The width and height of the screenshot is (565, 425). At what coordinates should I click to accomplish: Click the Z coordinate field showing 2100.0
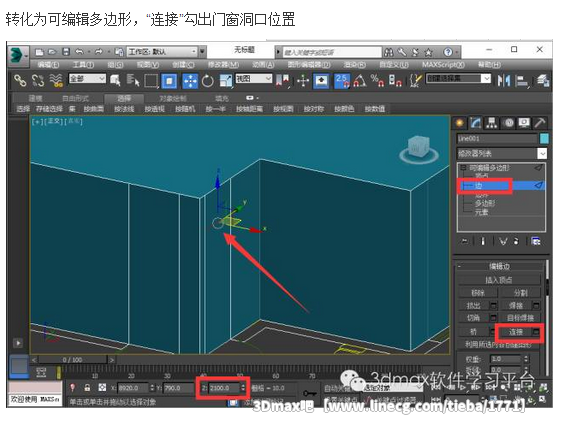click(x=224, y=388)
